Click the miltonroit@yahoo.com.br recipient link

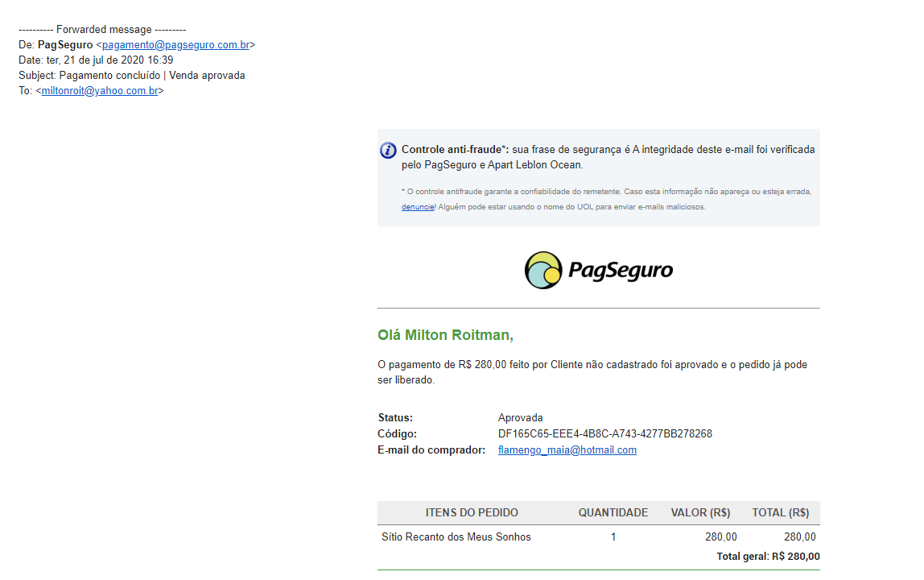(x=100, y=91)
